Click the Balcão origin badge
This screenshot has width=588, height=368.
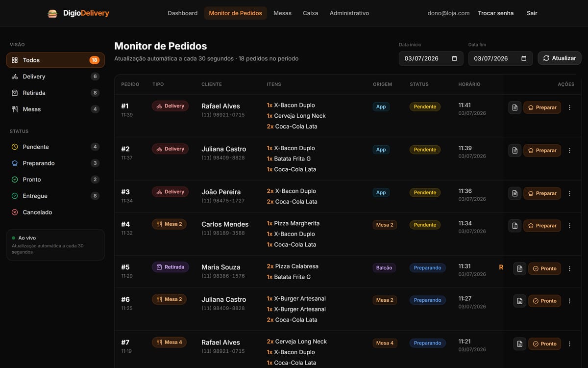[x=384, y=268]
